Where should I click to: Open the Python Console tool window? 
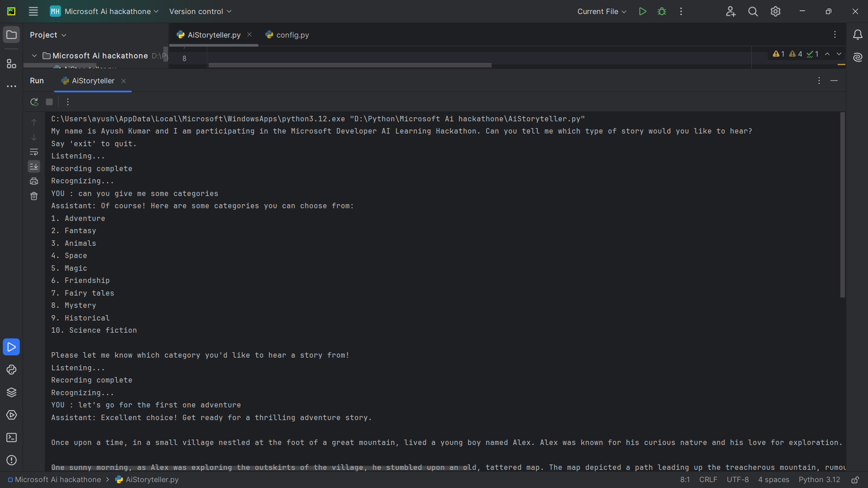12,370
